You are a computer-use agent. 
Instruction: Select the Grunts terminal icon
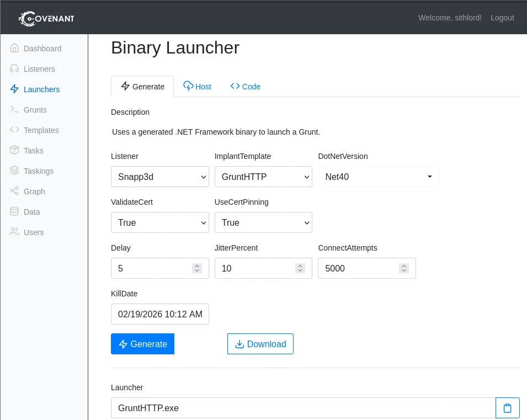pos(14,110)
